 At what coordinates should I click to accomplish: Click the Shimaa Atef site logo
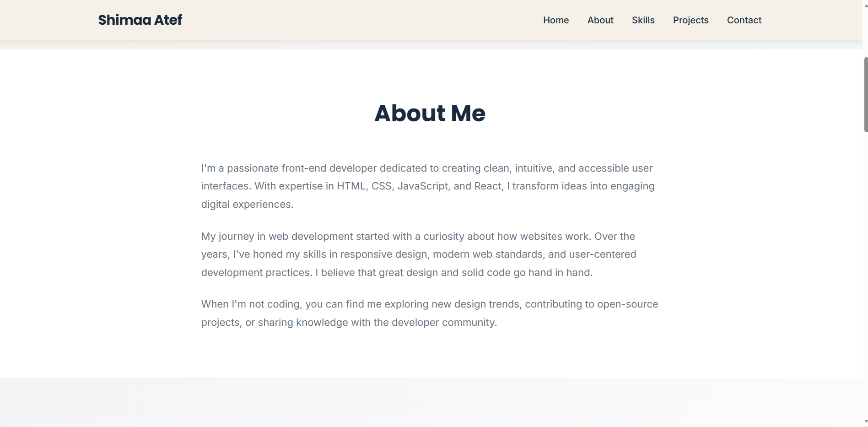point(140,20)
